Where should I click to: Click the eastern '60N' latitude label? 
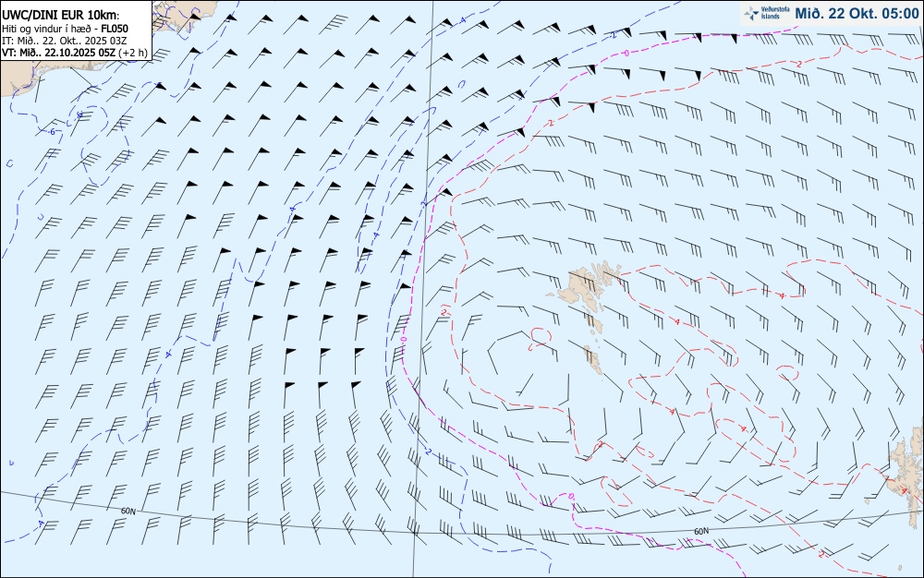pyautogui.click(x=701, y=531)
